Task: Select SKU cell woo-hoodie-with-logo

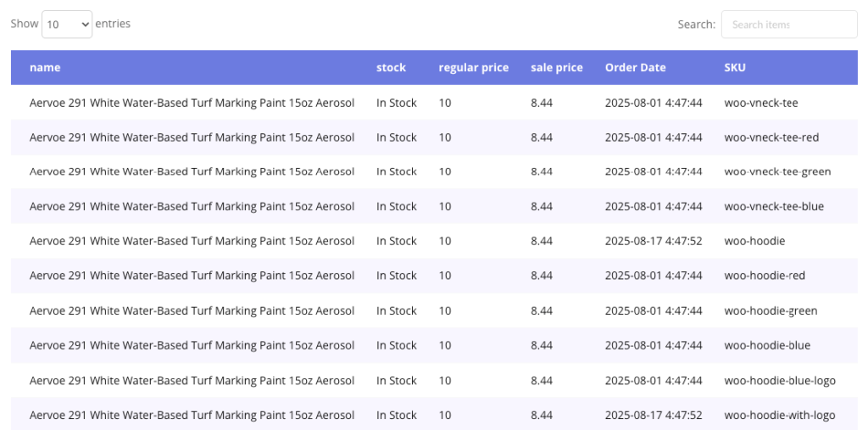Action: coord(780,415)
